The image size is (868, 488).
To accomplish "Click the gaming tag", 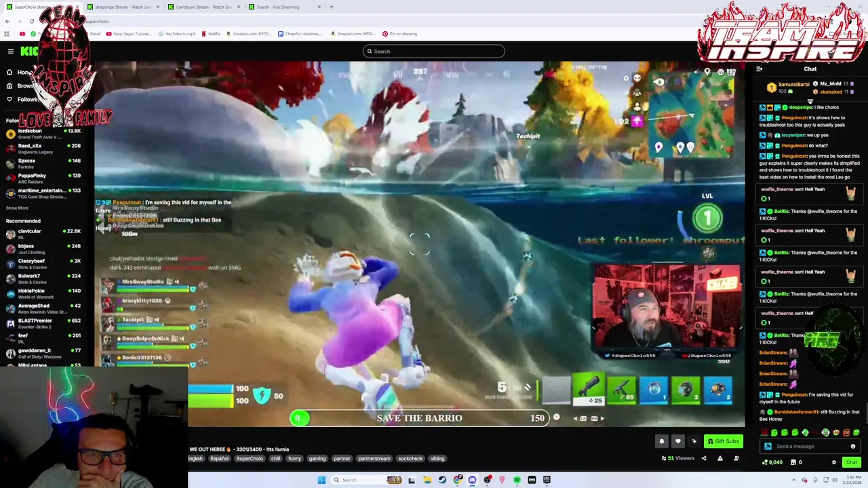I will click(317, 459).
